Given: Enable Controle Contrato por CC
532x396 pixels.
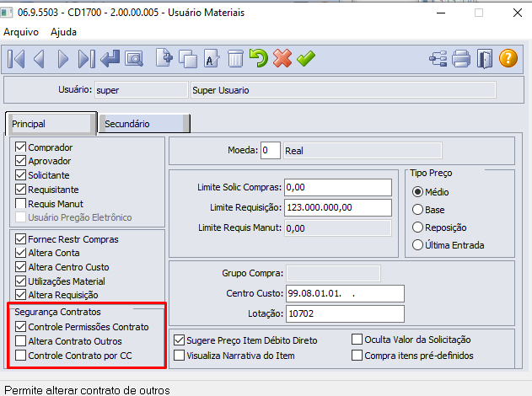Looking at the screenshot, I should point(21,356).
